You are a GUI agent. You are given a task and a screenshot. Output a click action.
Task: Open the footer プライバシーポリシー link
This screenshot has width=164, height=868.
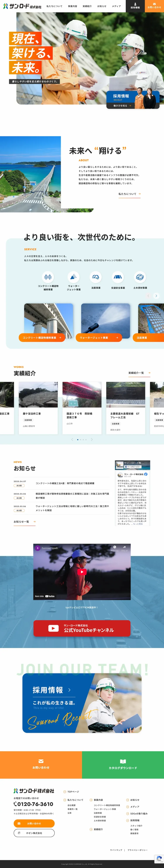pos(137,850)
